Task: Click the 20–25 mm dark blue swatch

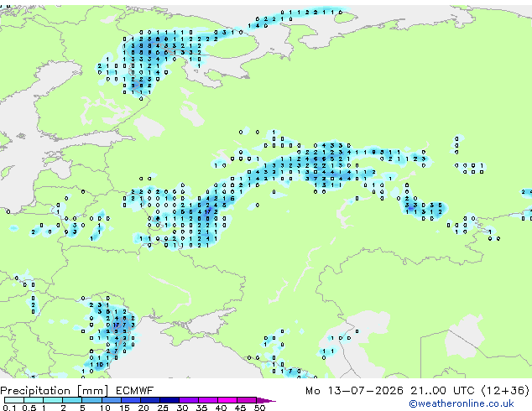Action: click(x=150, y=400)
